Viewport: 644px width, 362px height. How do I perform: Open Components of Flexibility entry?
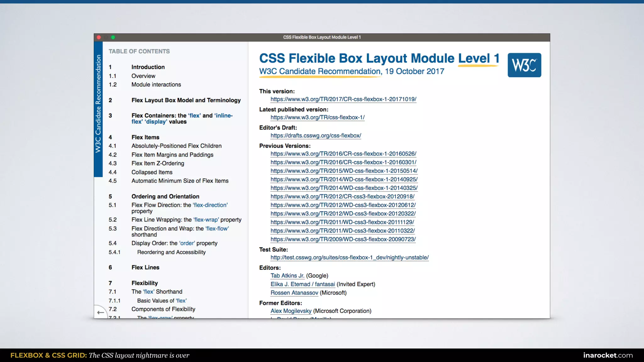tap(163, 309)
